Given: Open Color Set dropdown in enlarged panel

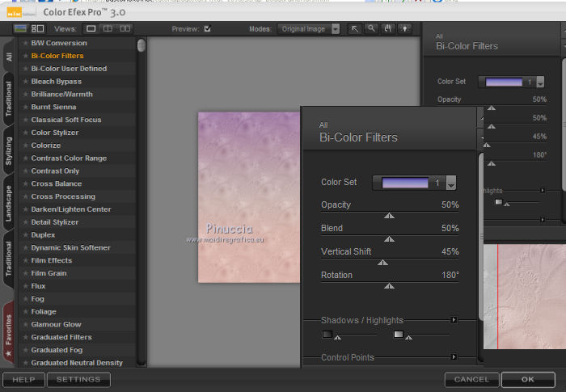Looking at the screenshot, I should 451,183.
